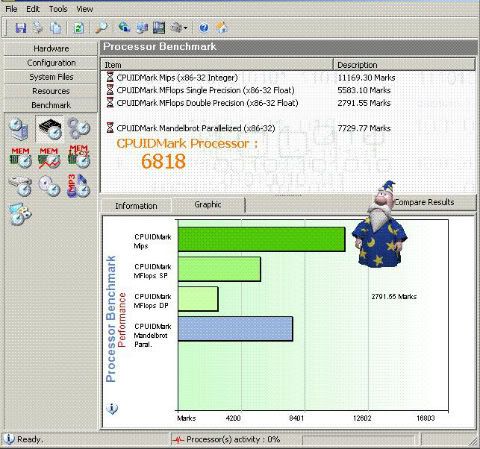The width and height of the screenshot is (480, 449).
Task: Click the blue question mark help icon
Action: [x=204, y=28]
